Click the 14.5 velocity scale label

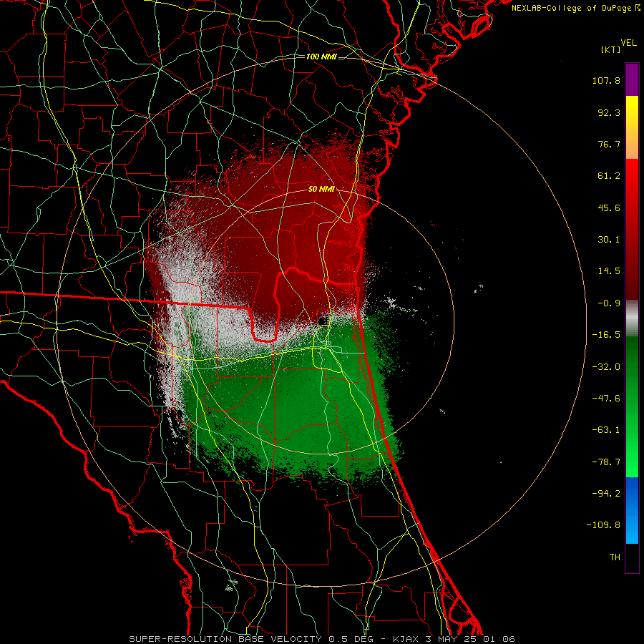coord(609,271)
